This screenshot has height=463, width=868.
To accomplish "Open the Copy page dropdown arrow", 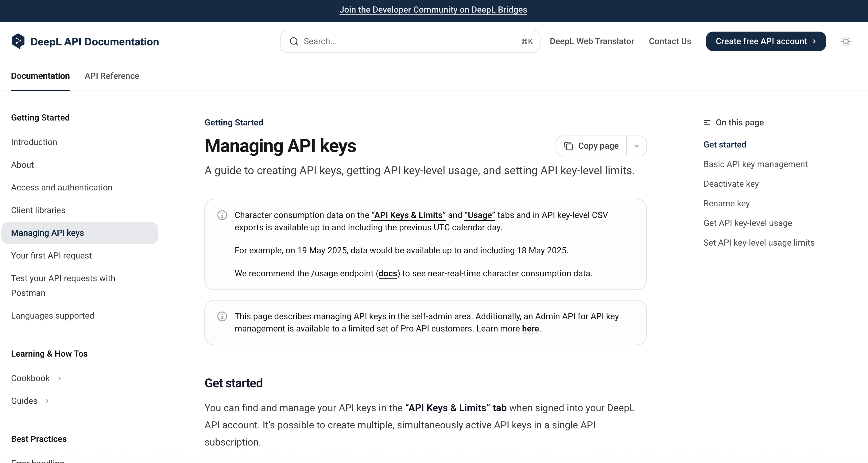I will pos(636,146).
